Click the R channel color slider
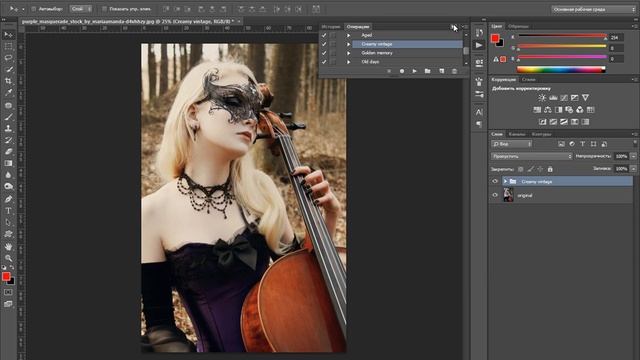Screen dimensions: 640x360 pos(562,36)
